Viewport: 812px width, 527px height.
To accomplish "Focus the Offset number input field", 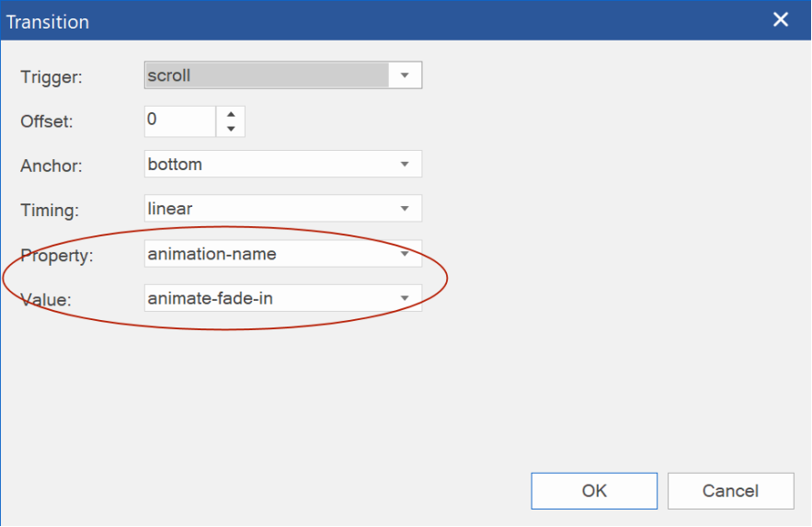I will click(x=179, y=121).
